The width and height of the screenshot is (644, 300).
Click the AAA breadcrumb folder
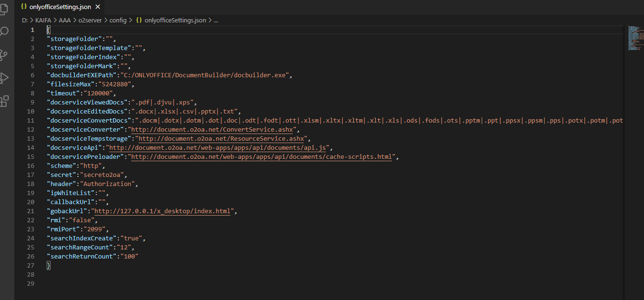64,21
